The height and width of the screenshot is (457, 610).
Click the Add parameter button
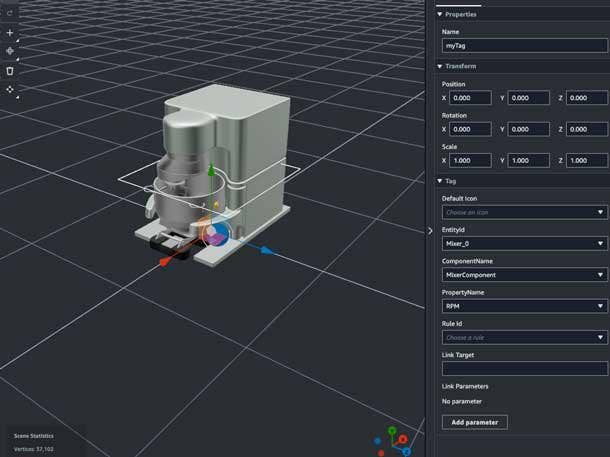click(475, 422)
